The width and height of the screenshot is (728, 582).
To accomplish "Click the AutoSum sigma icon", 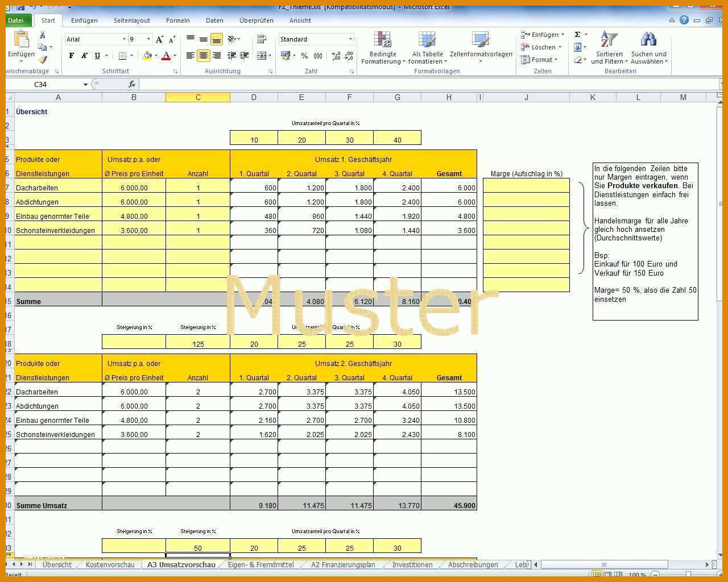I will [x=578, y=35].
